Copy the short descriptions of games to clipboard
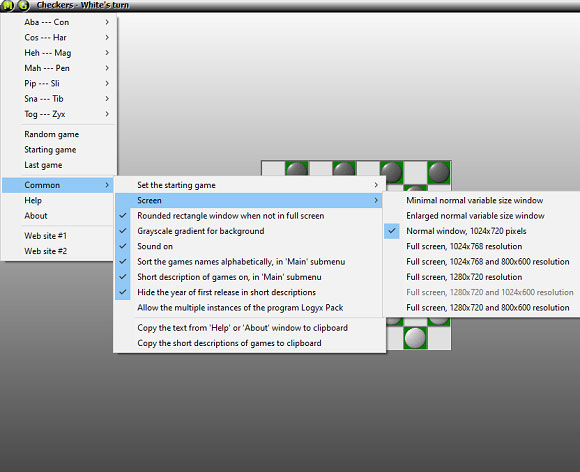Viewport: 580px width, 472px height. click(249, 343)
